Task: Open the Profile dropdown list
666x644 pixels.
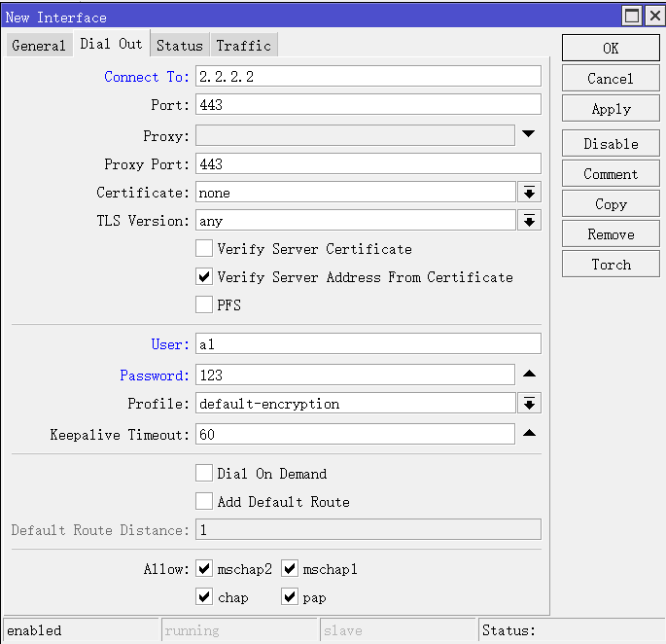Action: [529, 404]
